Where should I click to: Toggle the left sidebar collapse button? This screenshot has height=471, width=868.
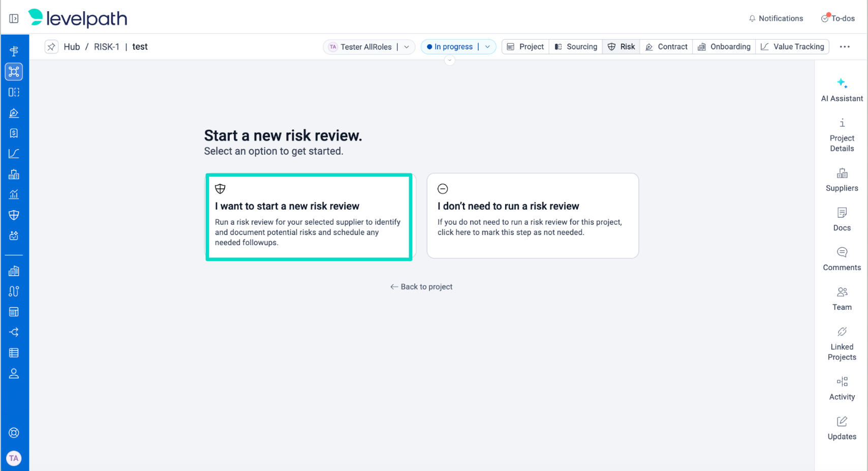14,19
